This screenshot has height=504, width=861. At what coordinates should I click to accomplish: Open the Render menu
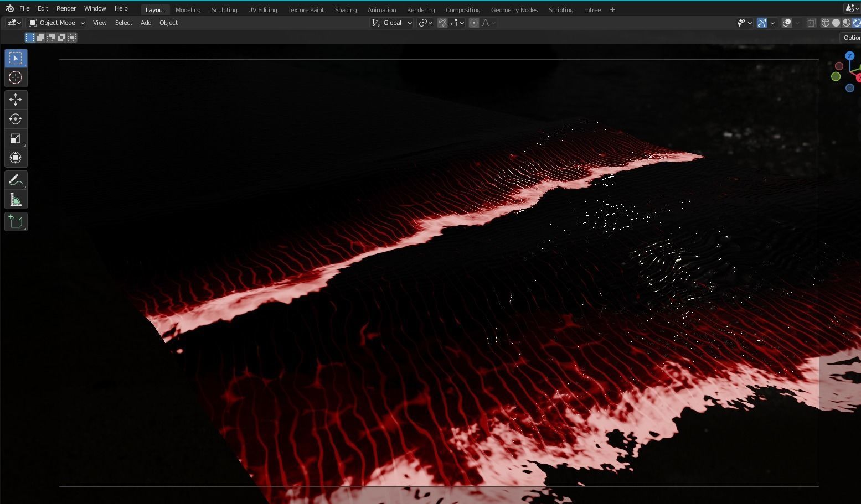(x=66, y=8)
